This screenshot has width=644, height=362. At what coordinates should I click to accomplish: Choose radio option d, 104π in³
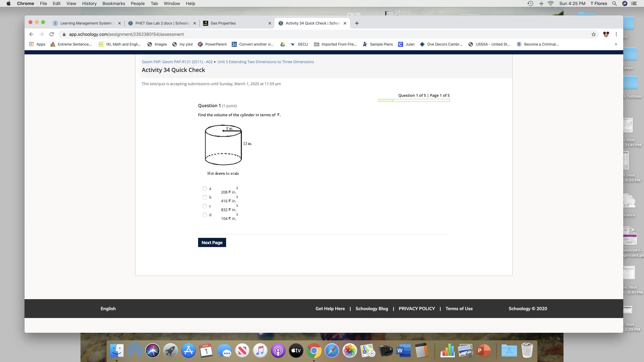pos(205,215)
